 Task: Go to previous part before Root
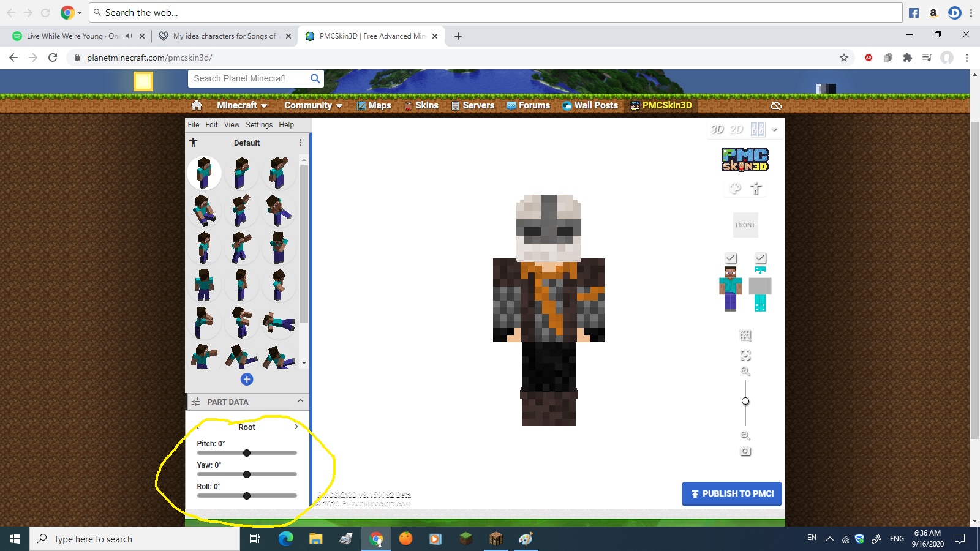(x=198, y=427)
